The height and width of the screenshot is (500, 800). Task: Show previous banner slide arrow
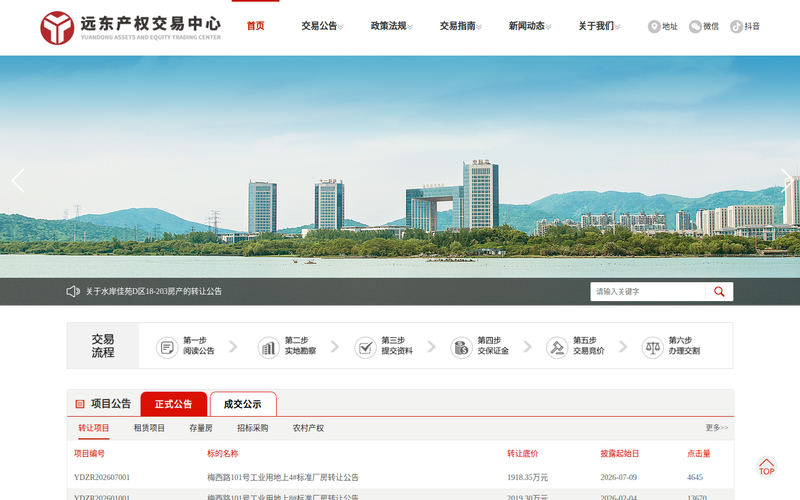coord(18,181)
